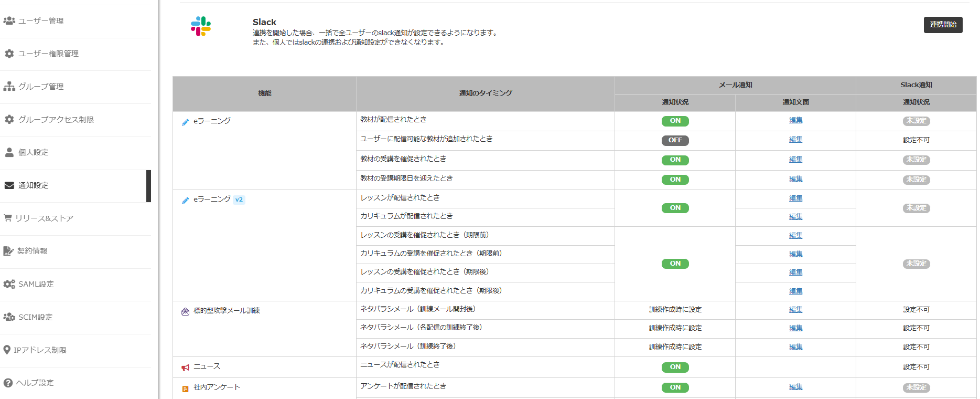Enable the OFF toggle for ユーザーに配信可能な教材が追加されたとき

tap(675, 140)
